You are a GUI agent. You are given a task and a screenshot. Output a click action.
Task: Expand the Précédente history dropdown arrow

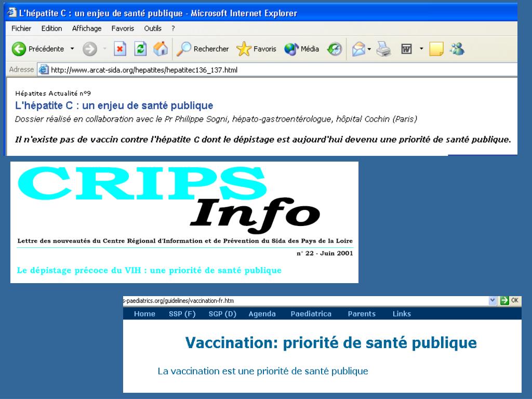pyautogui.click(x=72, y=49)
